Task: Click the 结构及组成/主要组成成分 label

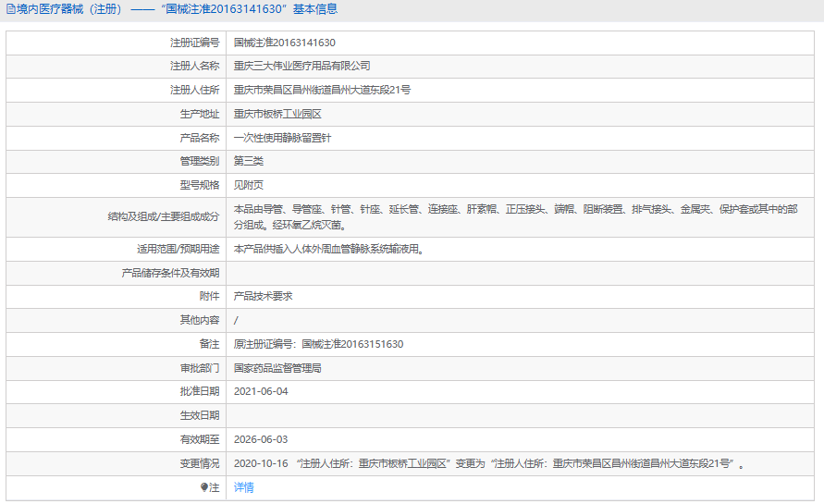Action: pos(164,217)
